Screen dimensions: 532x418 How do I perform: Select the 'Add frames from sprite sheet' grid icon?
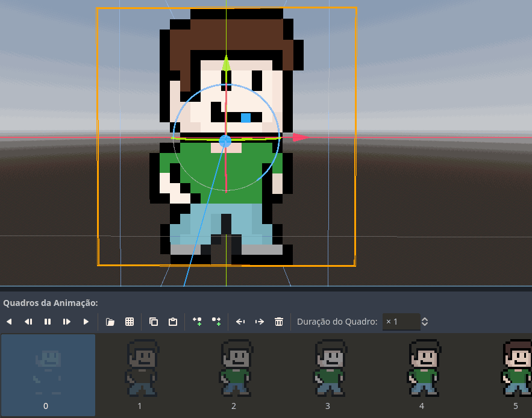click(130, 322)
